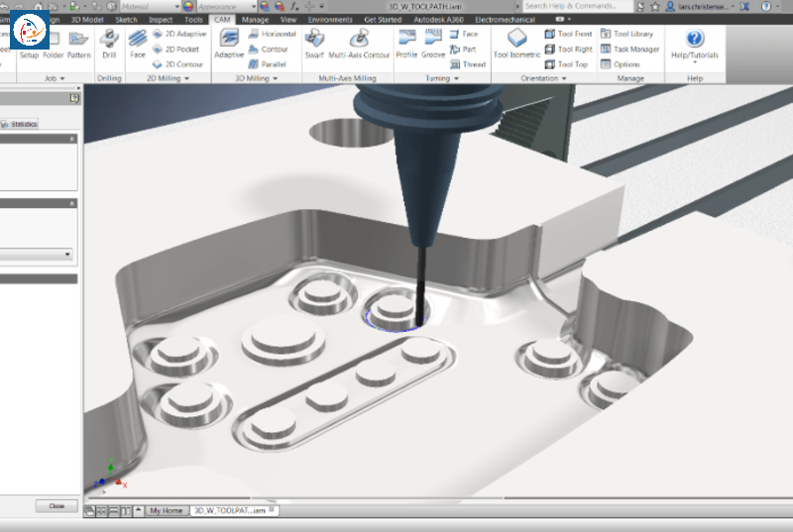Switch to the My Home document tab

click(166, 511)
